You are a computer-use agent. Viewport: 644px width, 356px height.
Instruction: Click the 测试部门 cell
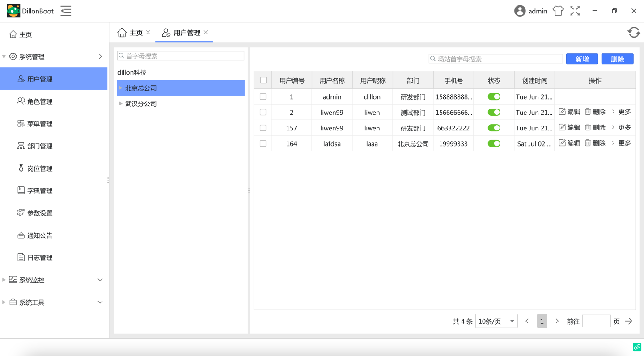click(x=413, y=112)
